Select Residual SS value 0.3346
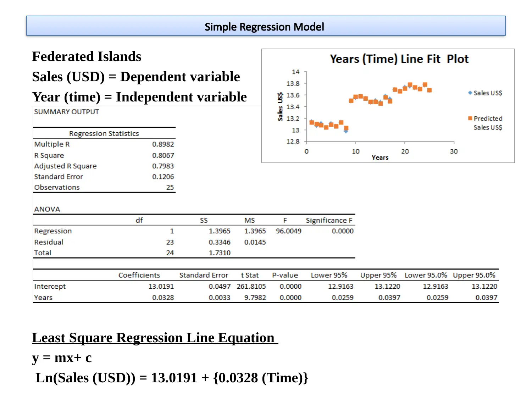Screen dimensions: 532x399 click(220, 242)
